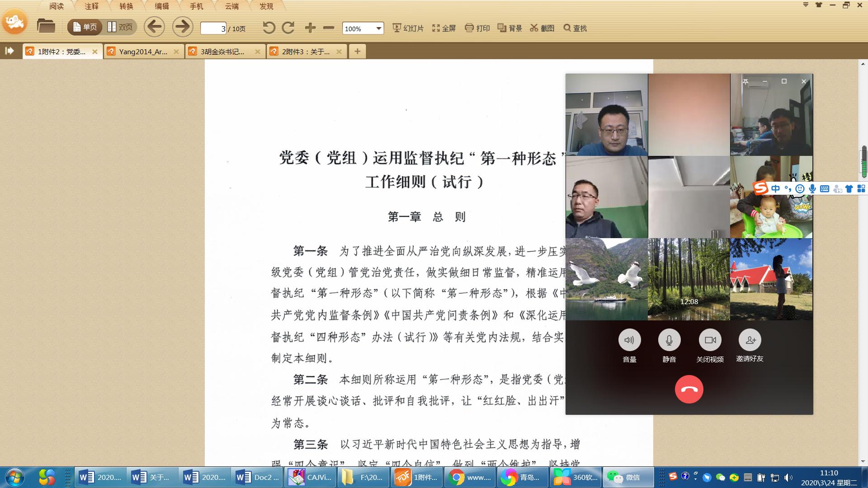Expand the sidebar panel arrow
The image size is (868, 488).
(9, 51)
